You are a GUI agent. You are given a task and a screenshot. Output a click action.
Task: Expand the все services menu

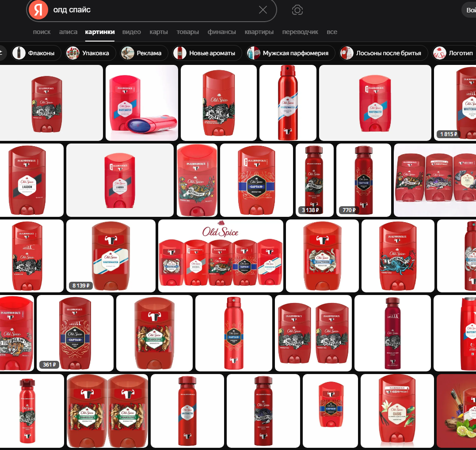coord(332,32)
